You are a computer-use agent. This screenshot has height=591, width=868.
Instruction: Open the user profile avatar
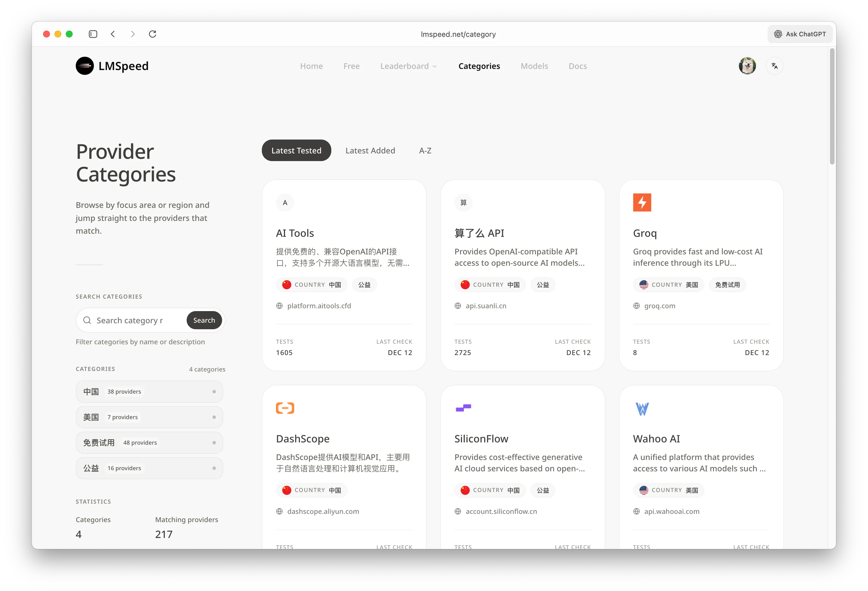747,66
